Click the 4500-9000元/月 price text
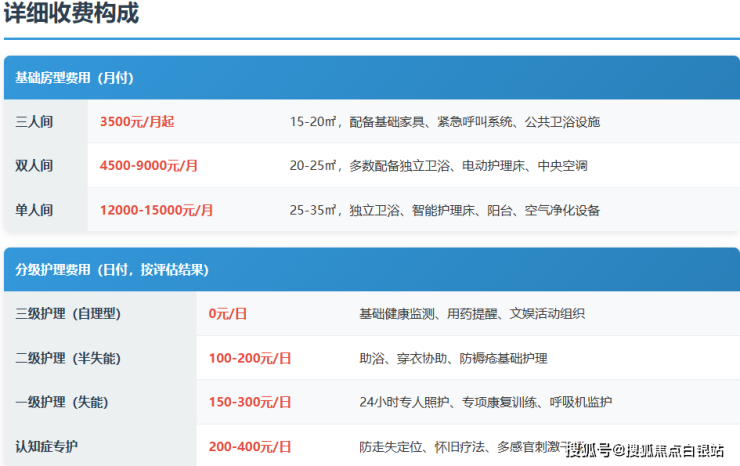740x466 pixels. (x=149, y=166)
